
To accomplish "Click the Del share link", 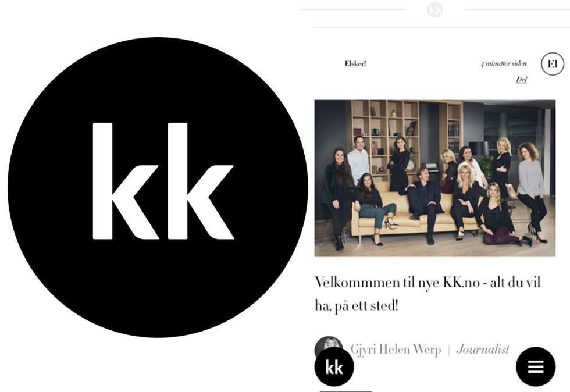I will (521, 80).
